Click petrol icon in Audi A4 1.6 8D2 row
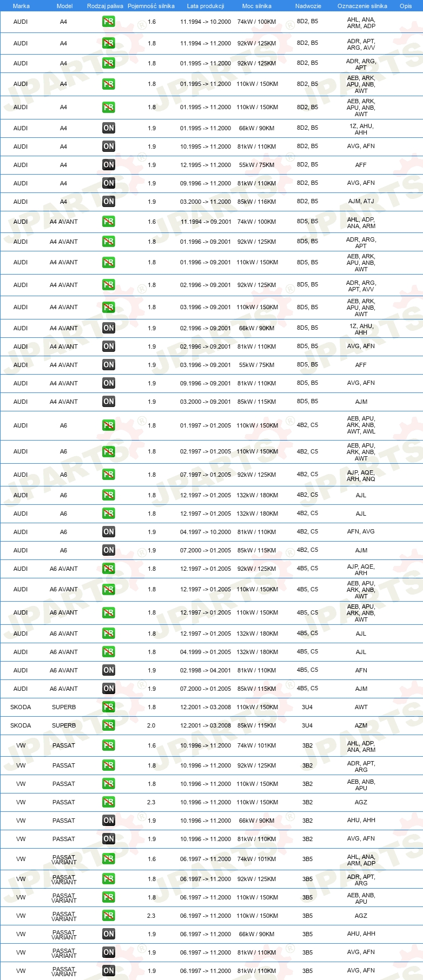 point(109,22)
